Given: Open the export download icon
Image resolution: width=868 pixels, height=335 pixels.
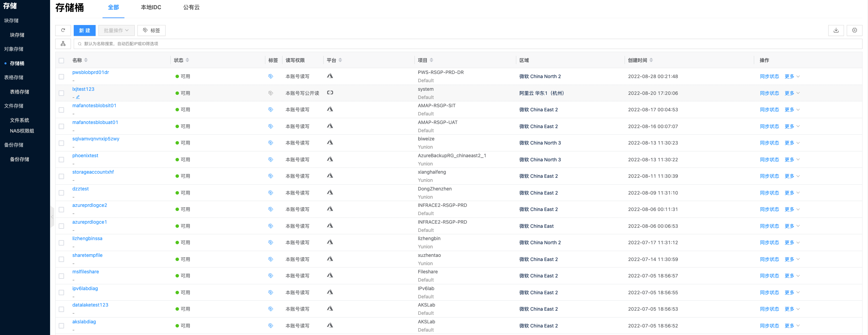Looking at the screenshot, I should 836,30.
